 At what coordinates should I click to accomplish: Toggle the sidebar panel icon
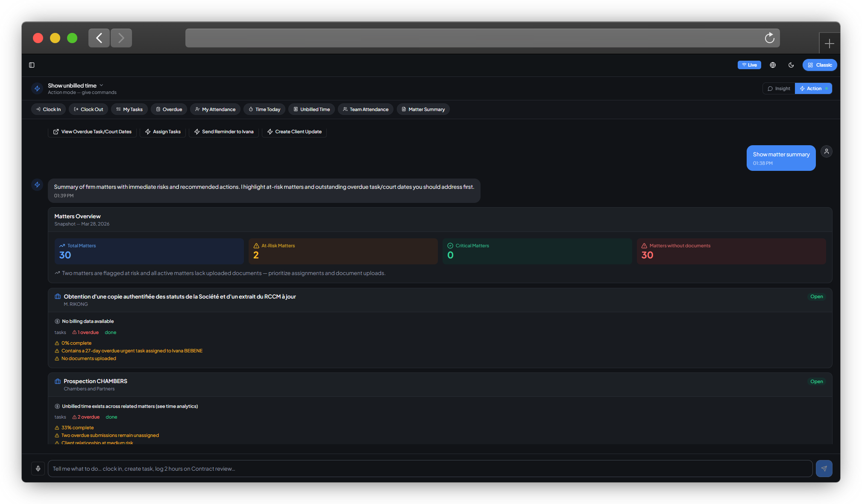(x=32, y=65)
